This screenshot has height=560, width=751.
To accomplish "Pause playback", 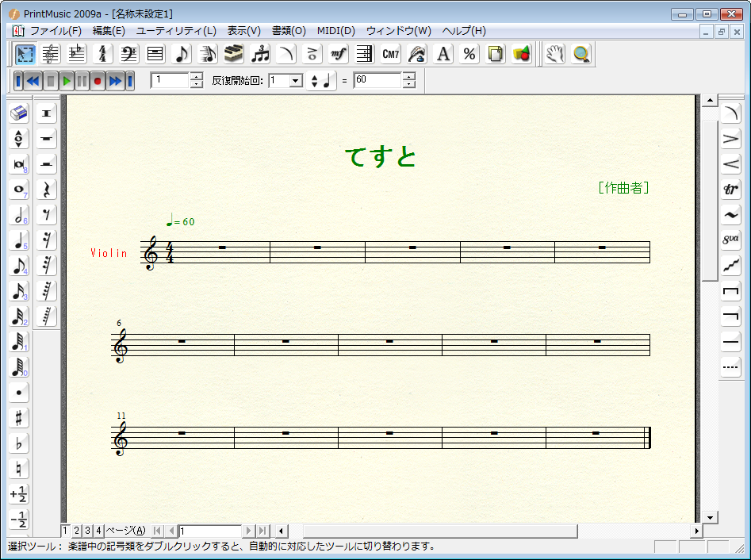I will pyautogui.click(x=82, y=81).
